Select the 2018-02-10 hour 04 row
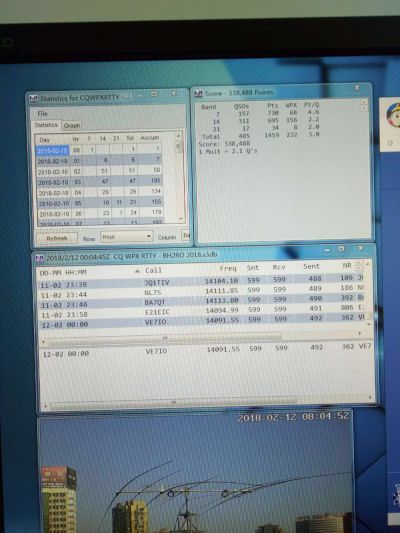Image resolution: width=400 pixels, height=533 pixels. (x=100, y=192)
